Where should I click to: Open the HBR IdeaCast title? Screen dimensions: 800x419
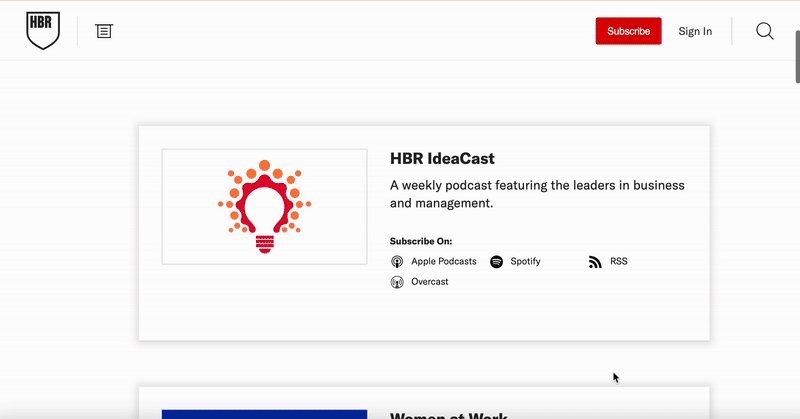[x=442, y=159]
